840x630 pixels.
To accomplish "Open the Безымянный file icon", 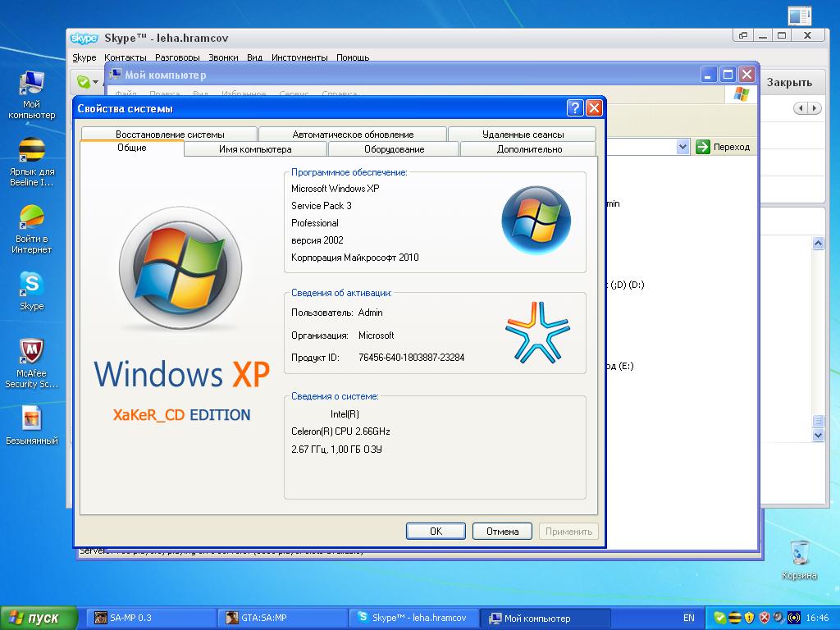I will coord(31,418).
